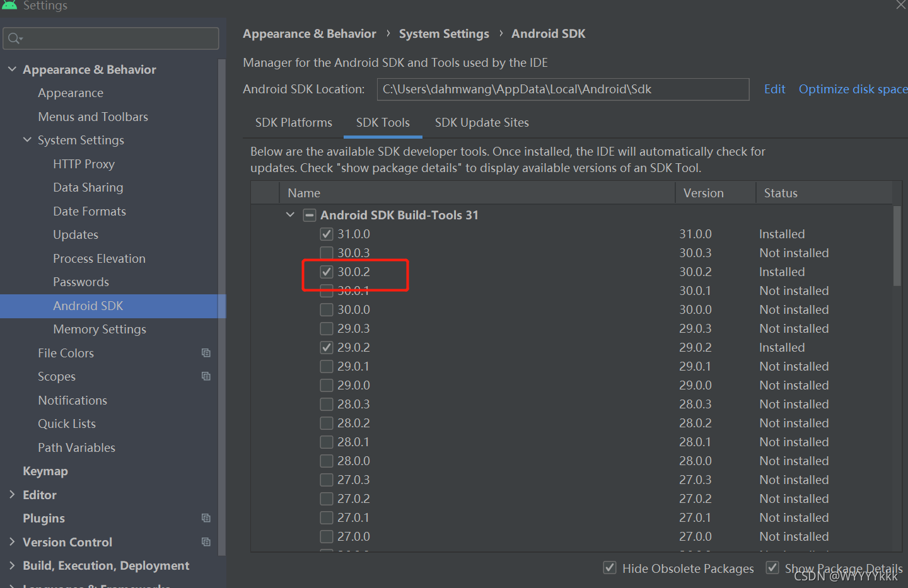Switch to the SDK Platforms tab

pyautogui.click(x=294, y=122)
